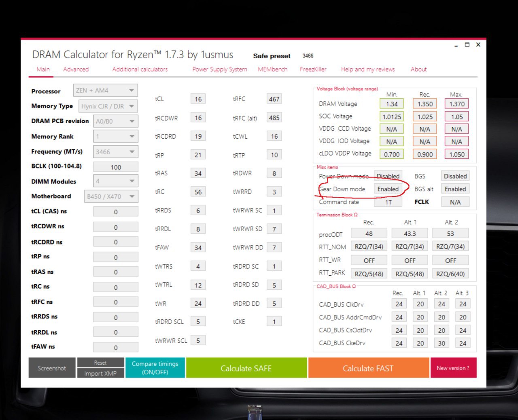Click the Power Down mode Disabled value

388,176
